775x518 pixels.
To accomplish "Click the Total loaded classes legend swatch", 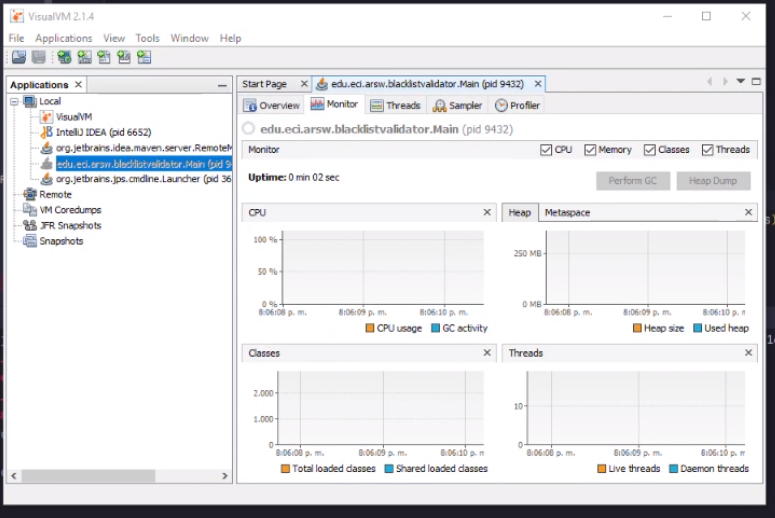I will [285, 469].
